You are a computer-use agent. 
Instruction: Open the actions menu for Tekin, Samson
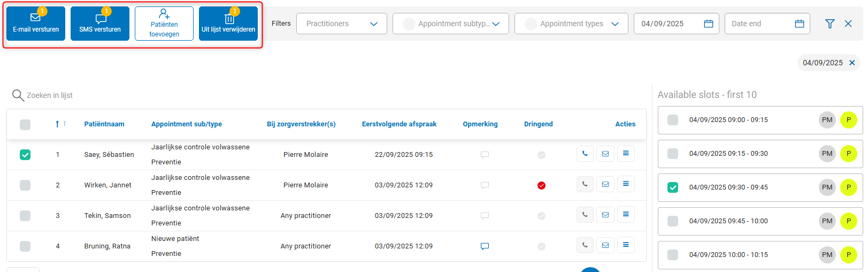pyautogui.click(x=626, y=215)
